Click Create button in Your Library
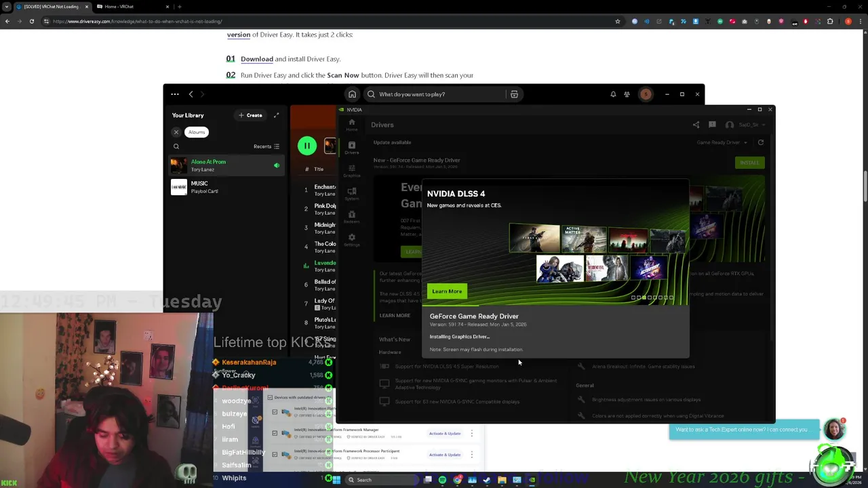This screenshot has width=868, height=488. coord(250,115)
